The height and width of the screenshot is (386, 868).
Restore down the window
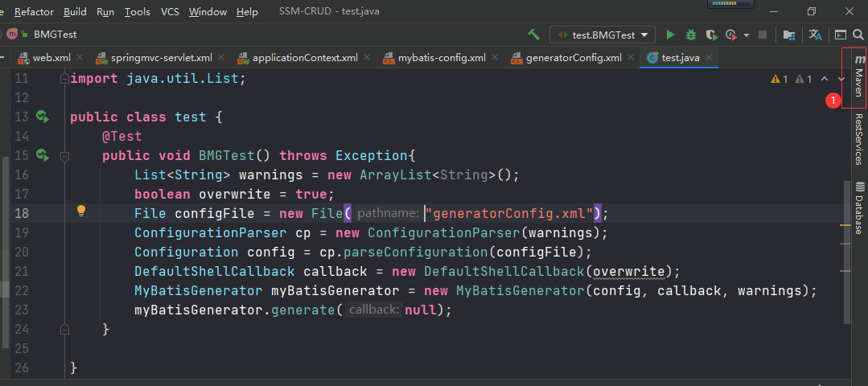(812, 11)
